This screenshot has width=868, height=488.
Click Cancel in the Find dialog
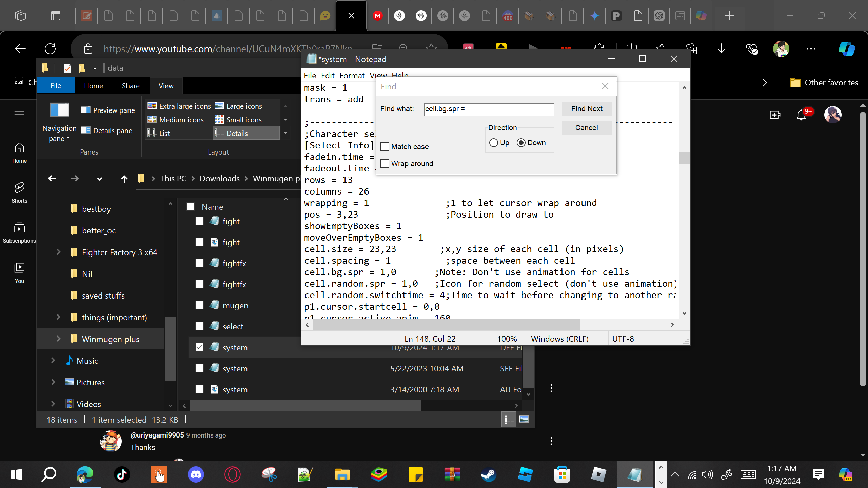587,128
